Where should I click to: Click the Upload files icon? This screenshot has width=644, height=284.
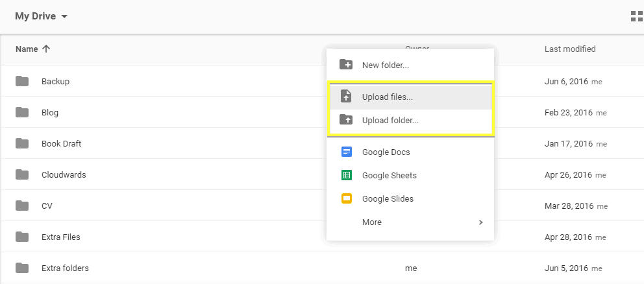click(x=347, y=97)
